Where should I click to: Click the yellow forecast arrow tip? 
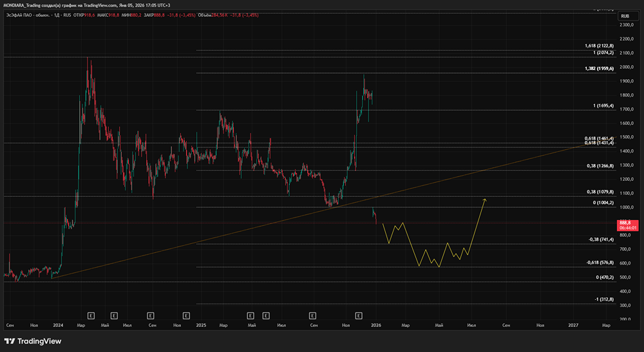[484, 200]
